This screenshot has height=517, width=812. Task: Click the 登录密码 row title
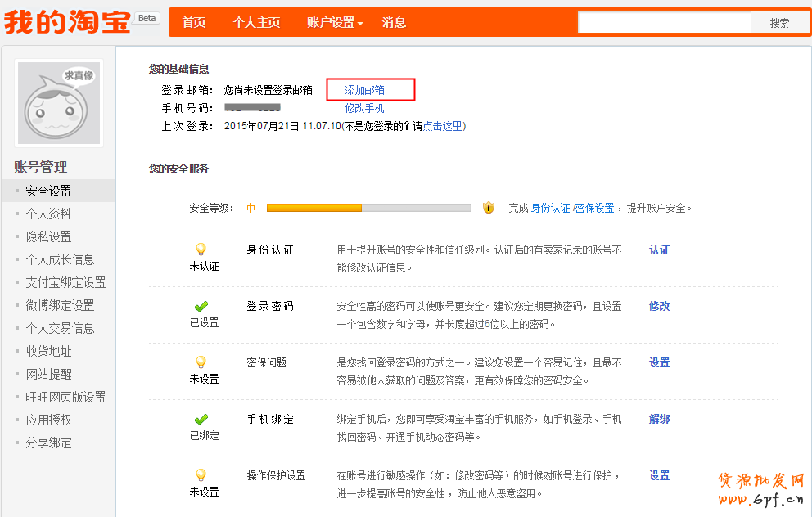click(270, 307)
